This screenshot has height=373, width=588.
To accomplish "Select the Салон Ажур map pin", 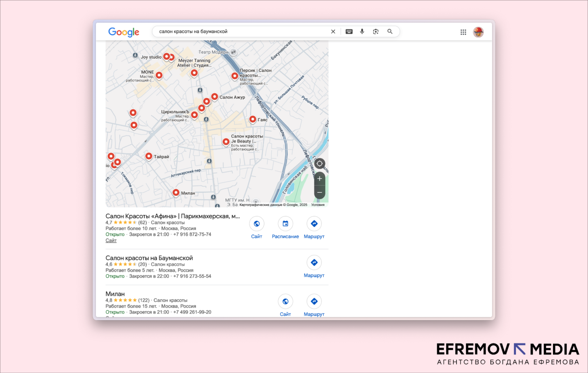I will [x=215, y=97].
